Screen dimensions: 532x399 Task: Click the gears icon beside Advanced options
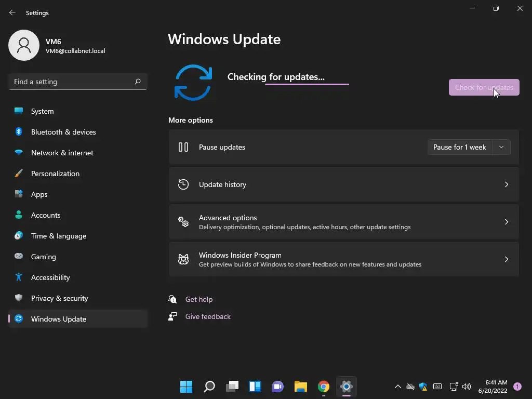[x=183, y=221]
